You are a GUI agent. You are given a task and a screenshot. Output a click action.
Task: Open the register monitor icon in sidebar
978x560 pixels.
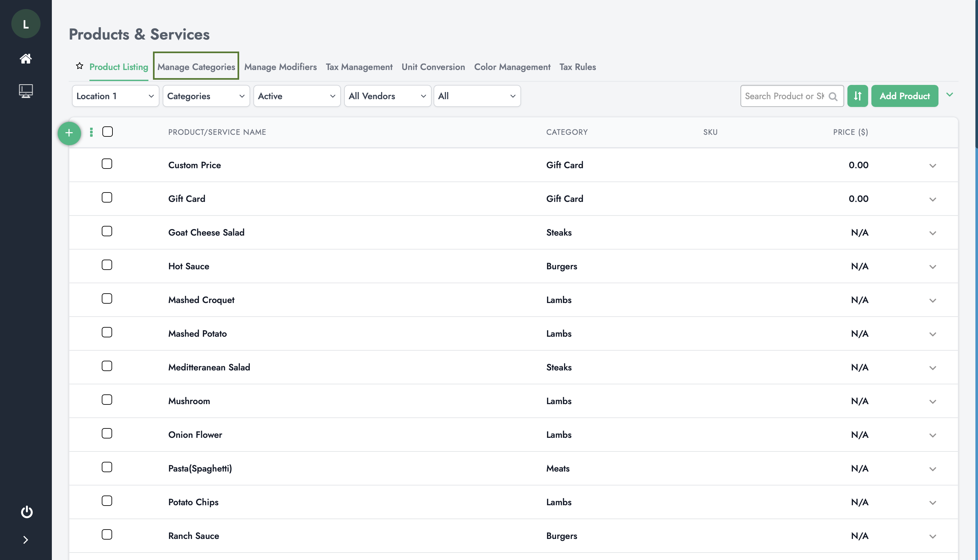[x=26, y=91]
